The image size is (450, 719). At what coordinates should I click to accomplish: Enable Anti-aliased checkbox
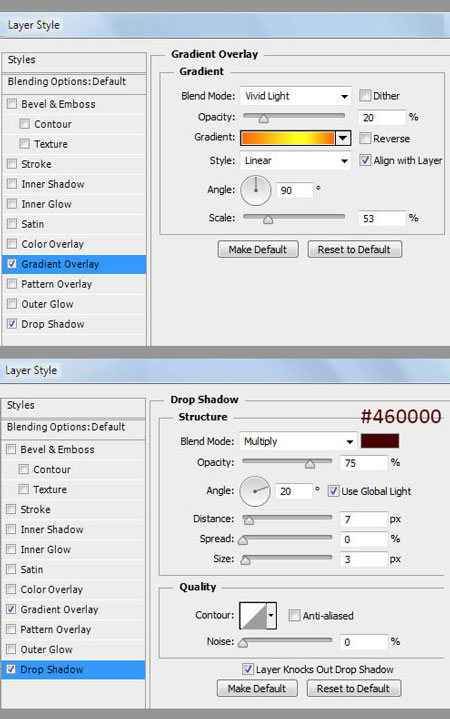pos(294,615)
